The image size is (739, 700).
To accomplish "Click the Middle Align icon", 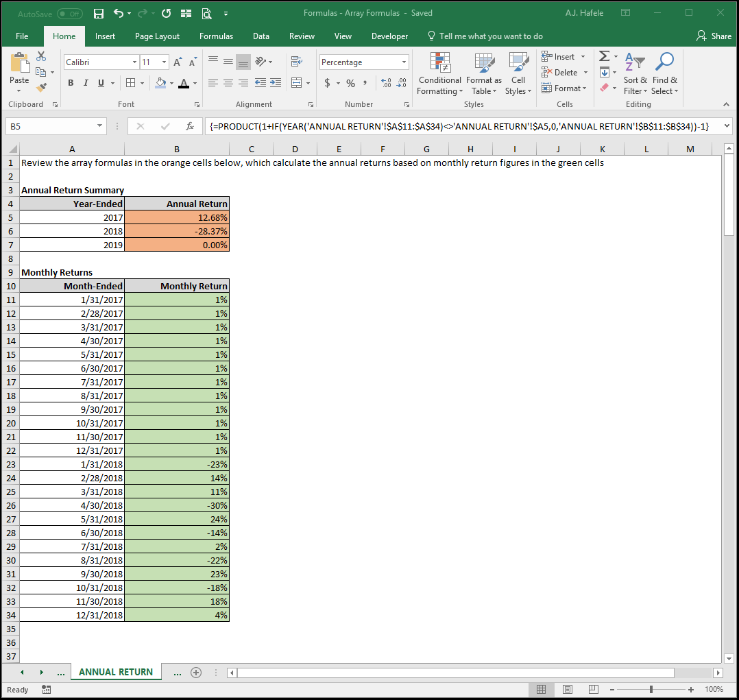I will click(x=228, y=62).
